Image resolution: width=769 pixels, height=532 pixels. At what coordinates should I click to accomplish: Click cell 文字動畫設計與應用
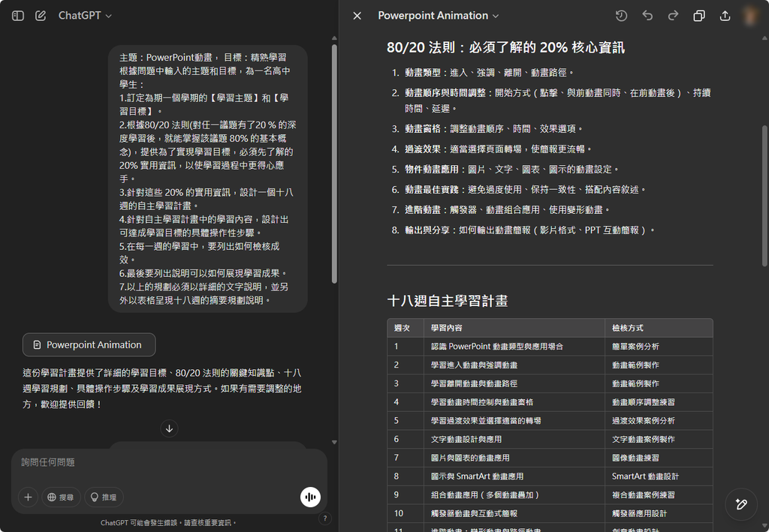coord(514,440)
